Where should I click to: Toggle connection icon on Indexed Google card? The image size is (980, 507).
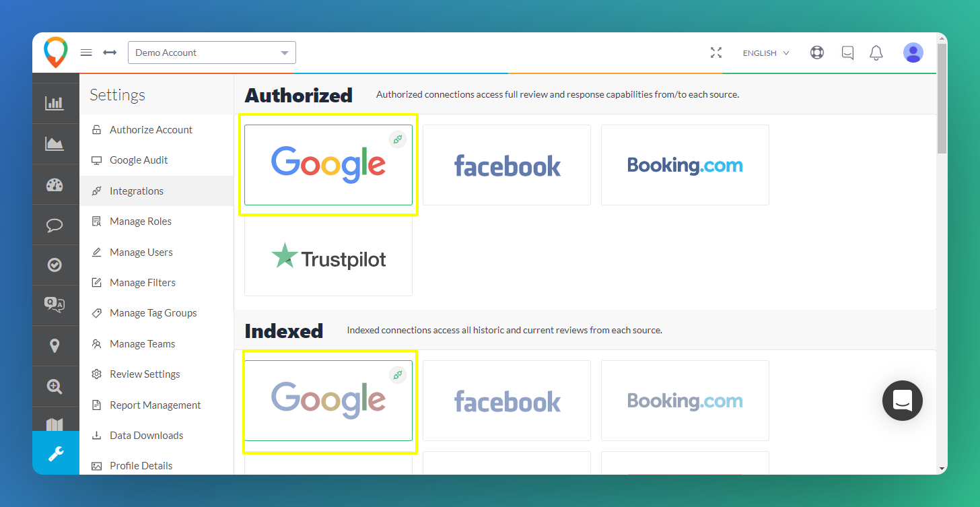pyautogui.click(x=398, y=375)
